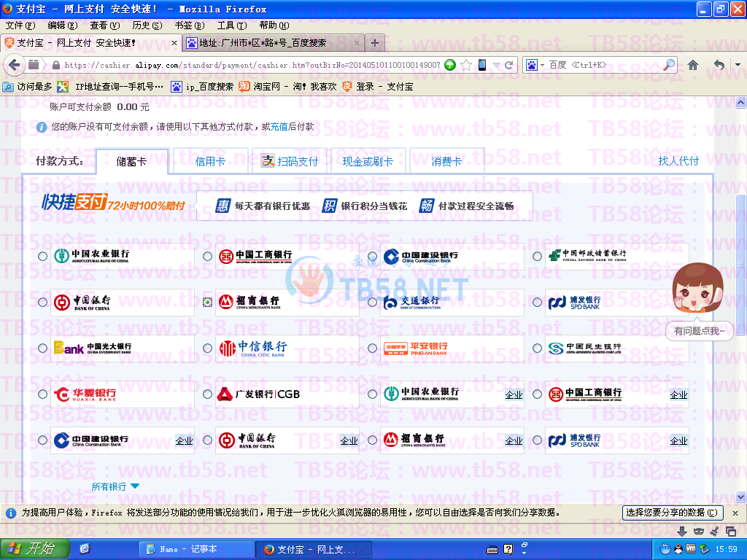This screenshot has width=747, height=560.
Task: Click the mobile phone icon in address bar
Action: (x=482, y=65)
